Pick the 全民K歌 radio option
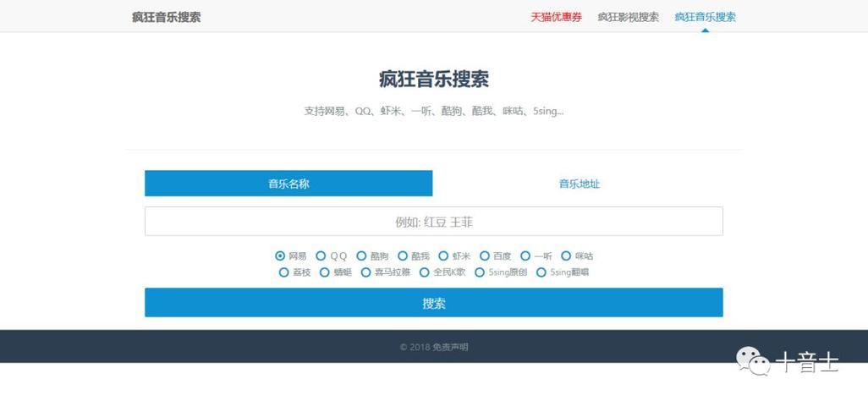 click(x=425, y=272)
